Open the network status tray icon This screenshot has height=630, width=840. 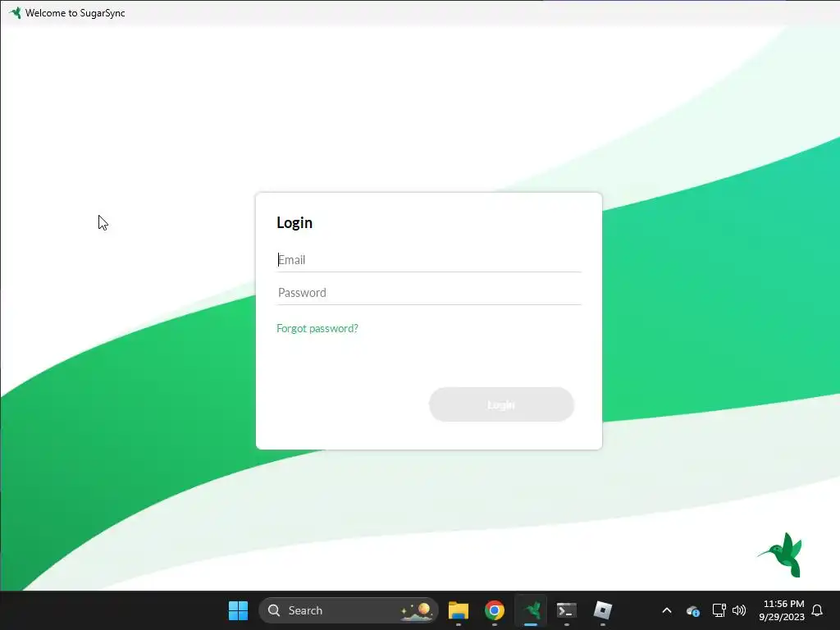click(x=719, y=610)
